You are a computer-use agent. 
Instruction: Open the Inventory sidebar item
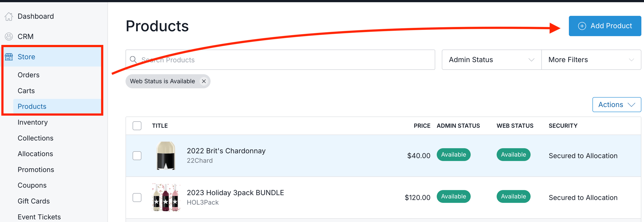coord(32,122)
